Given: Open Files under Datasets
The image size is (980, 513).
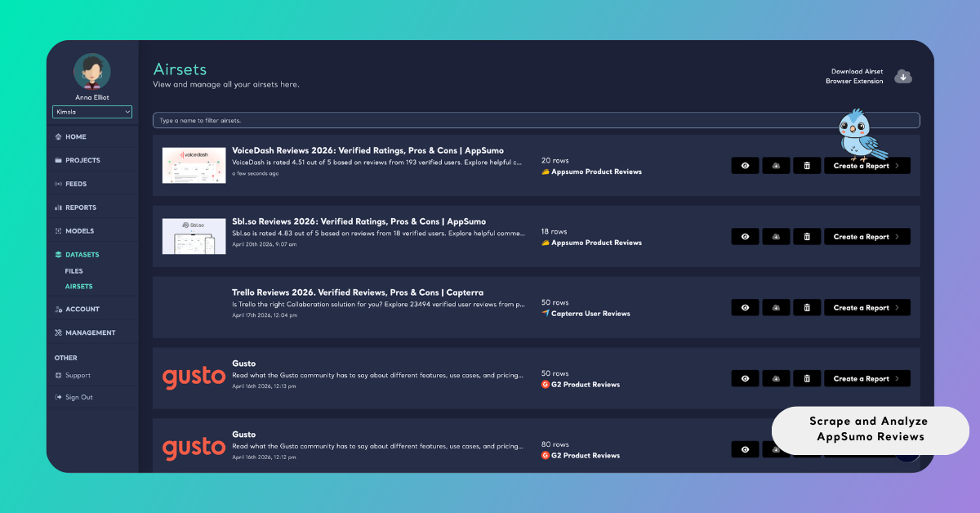Looking at the screenshot, I should (x=74, y=271).
